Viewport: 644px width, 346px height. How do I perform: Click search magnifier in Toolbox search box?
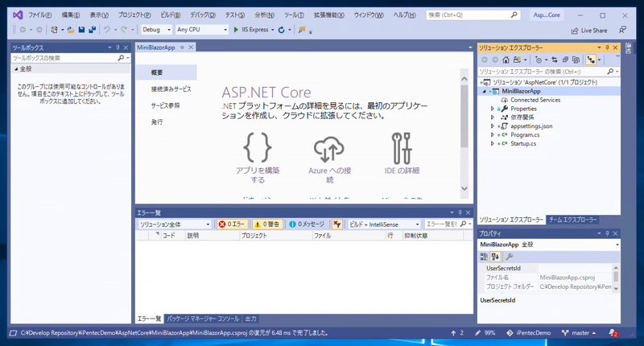pyautogui.click(x=121, y=58)
